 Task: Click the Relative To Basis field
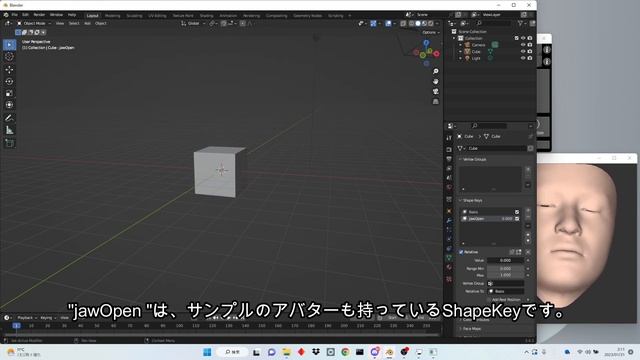point(505,291)
